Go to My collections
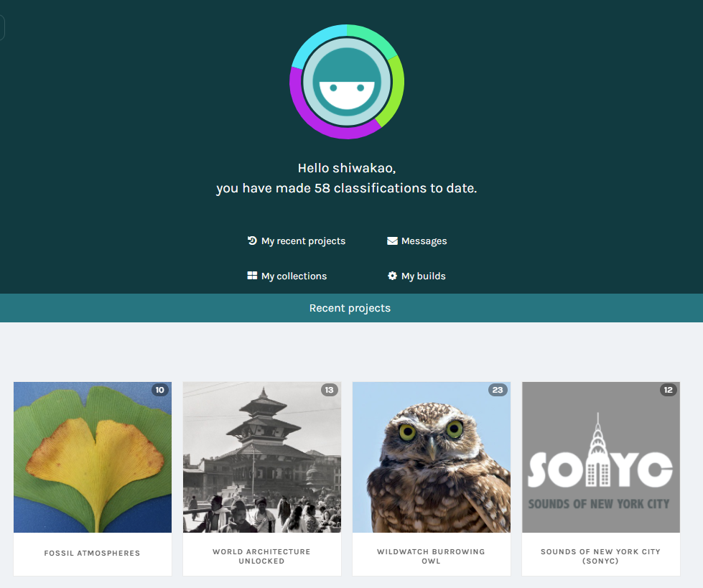703x588 pixels. tap(287, 276)
